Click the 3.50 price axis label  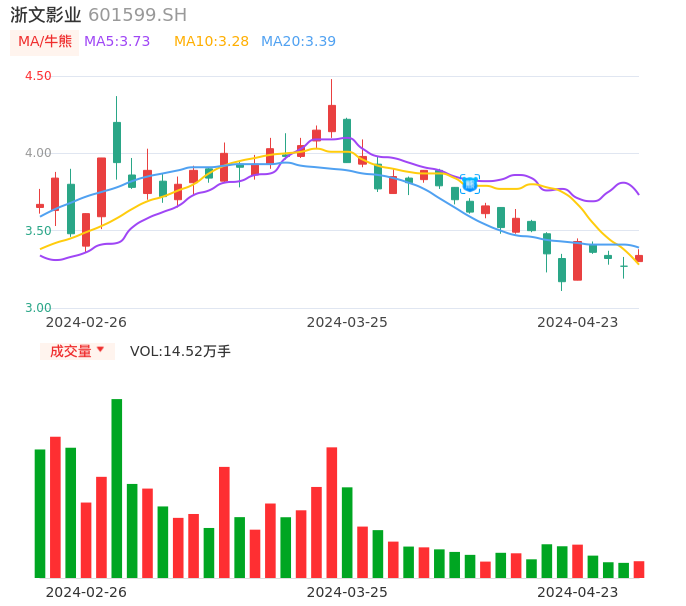click(37, 231)
